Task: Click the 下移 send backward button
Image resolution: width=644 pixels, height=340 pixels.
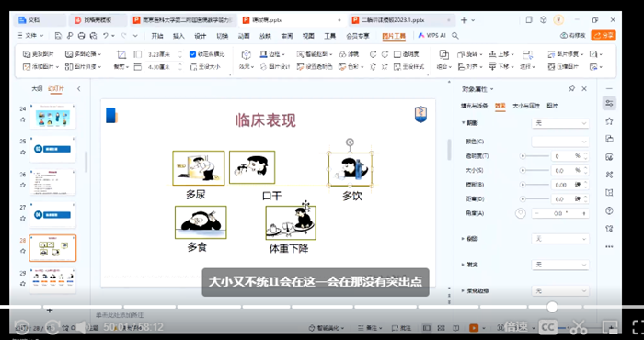Action: (x=501, y=67)
